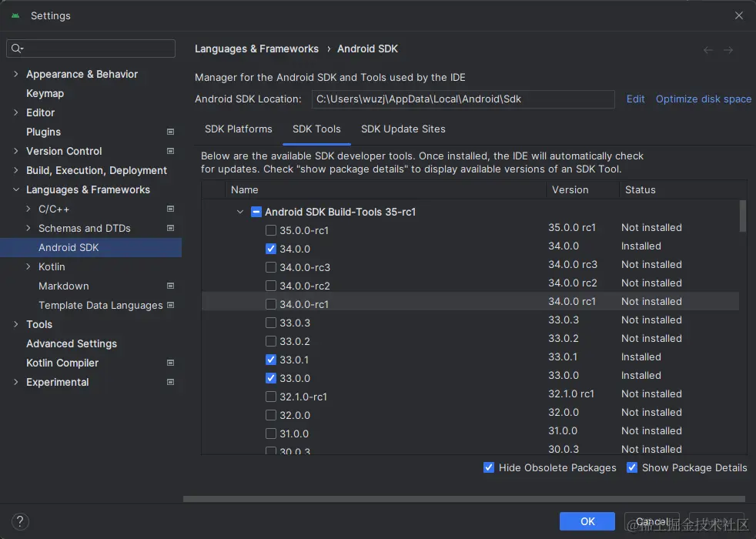The height and width of the screenshot is (539, 756).
Task: Click the forward navigation arrow
Action: 728,49
